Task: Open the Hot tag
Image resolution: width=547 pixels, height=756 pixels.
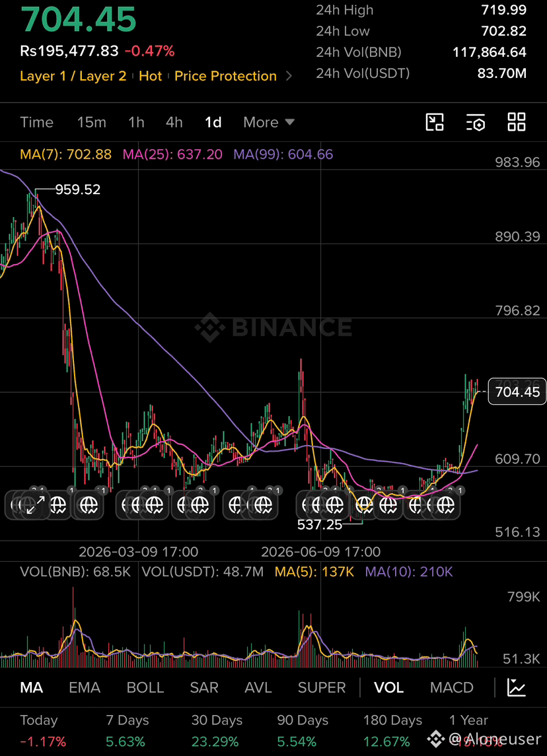Action: [x=151, y=76]
